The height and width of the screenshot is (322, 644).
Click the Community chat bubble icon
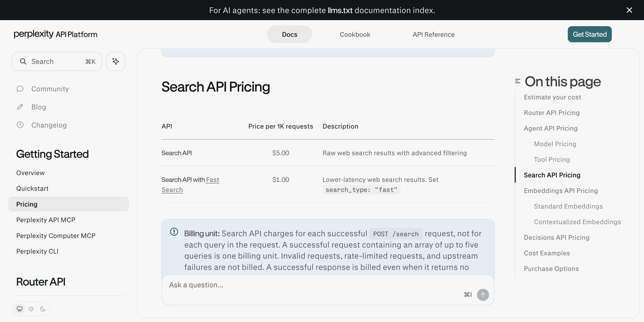coord(20,89)
